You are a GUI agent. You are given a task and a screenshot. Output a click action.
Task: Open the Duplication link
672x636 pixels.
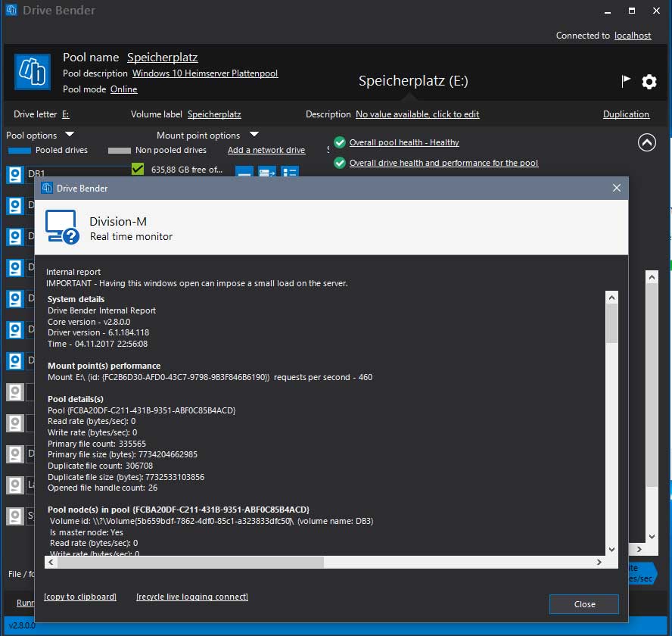(x=626, y=114)
